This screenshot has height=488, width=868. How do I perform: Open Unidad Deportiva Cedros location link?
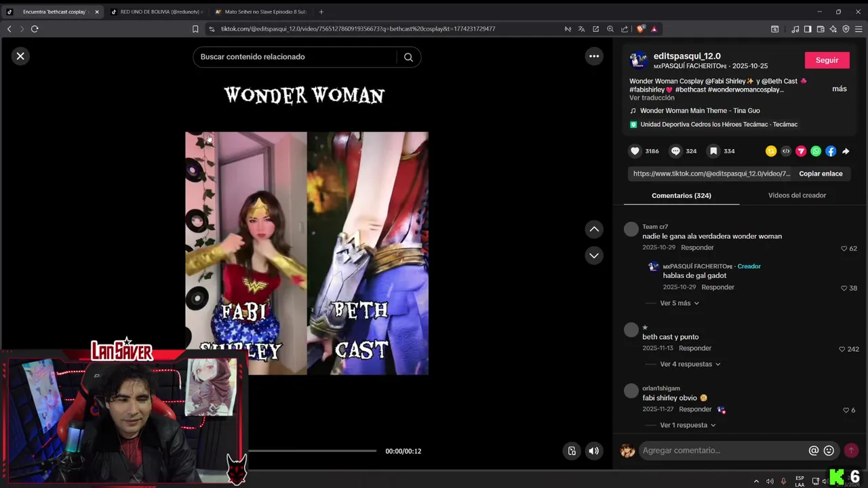719,124
